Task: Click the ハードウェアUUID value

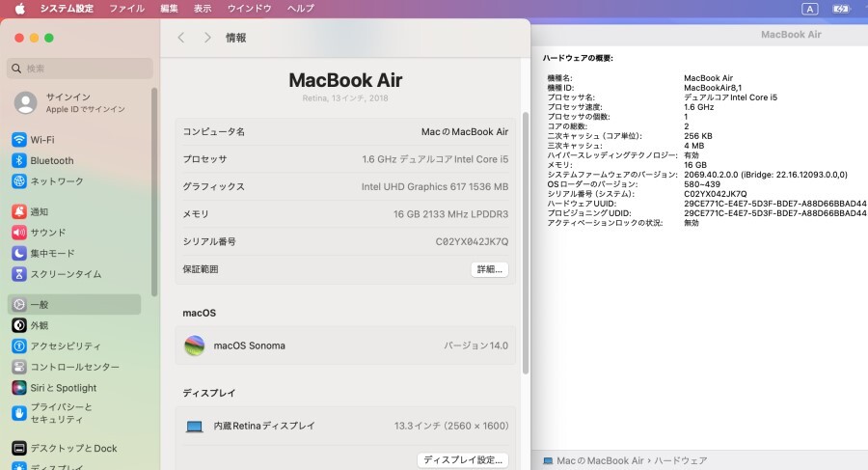Action: [775, 204]
